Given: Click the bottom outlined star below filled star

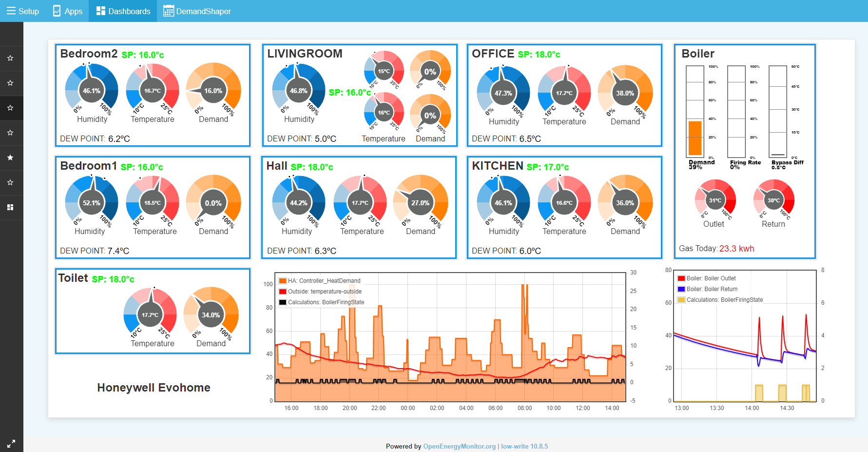Looking at the screenshot, I should click(10, 182).
